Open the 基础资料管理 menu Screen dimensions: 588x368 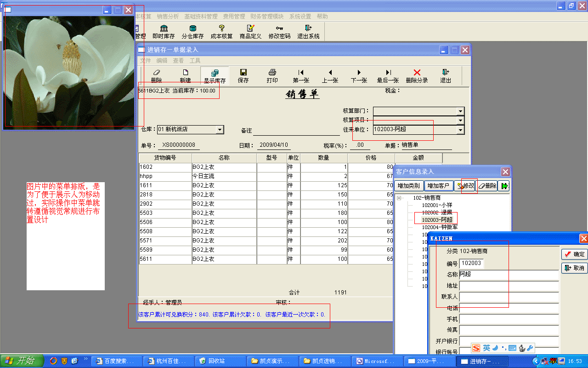click(x=201, y=17)
